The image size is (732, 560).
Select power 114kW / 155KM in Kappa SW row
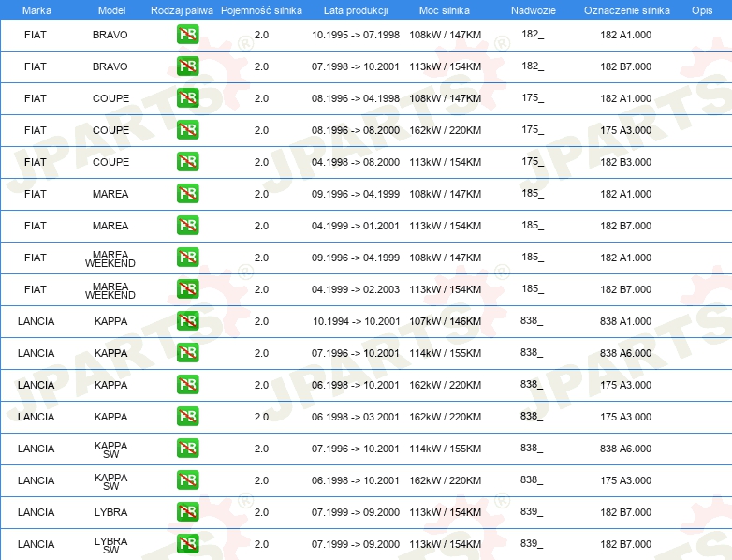pyautogui.click(x=445, y=449)
